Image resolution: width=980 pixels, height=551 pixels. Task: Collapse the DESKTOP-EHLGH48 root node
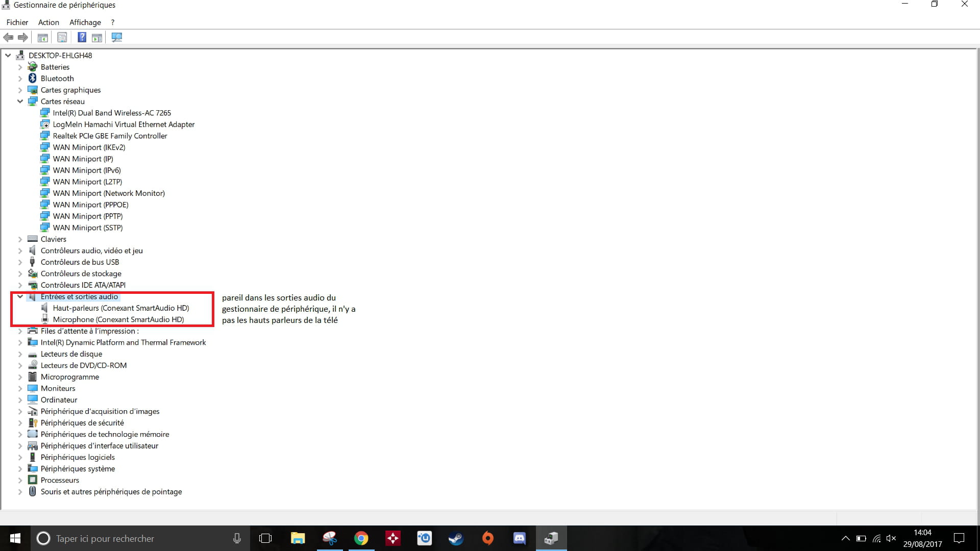click(8, 55)
